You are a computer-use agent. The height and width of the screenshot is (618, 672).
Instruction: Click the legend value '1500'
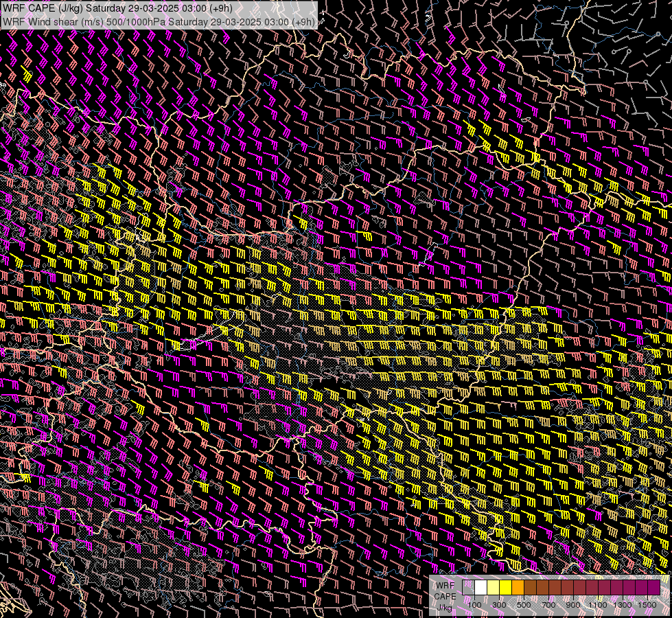tap(647, 605)
